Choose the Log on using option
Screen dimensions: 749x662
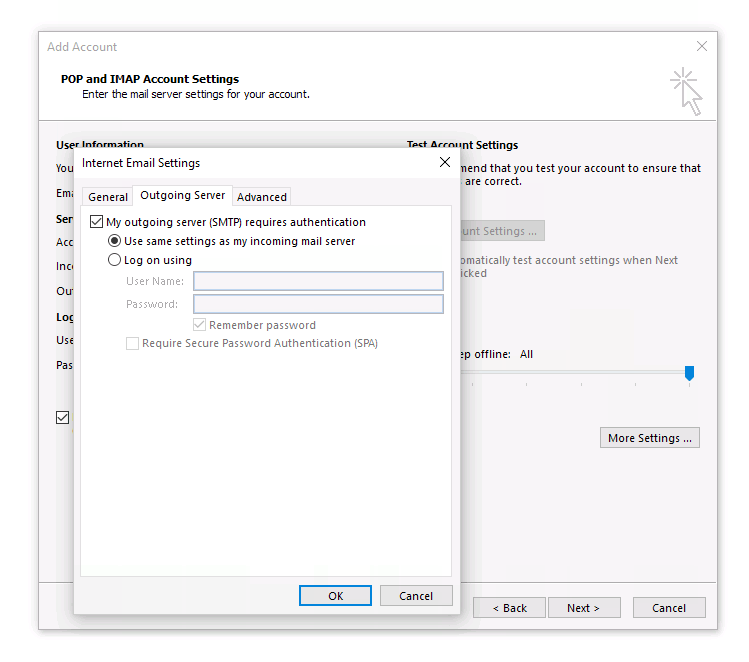tap(115, 260)
